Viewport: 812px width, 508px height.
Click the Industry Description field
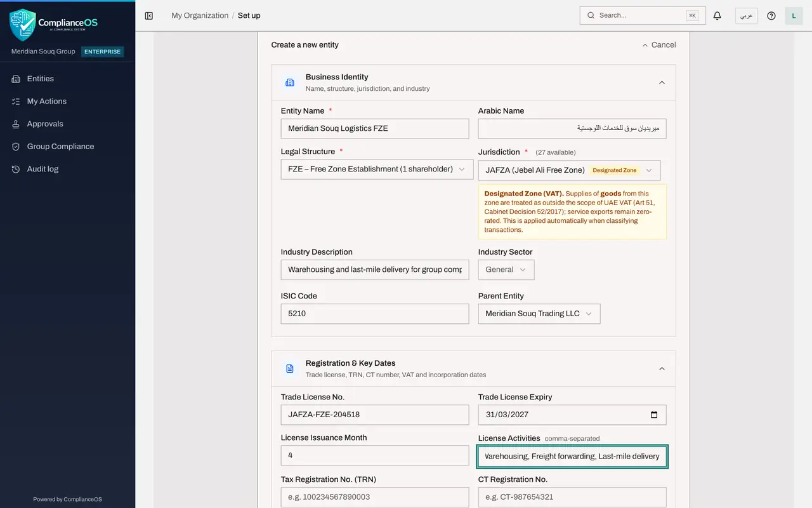[375, 270]
